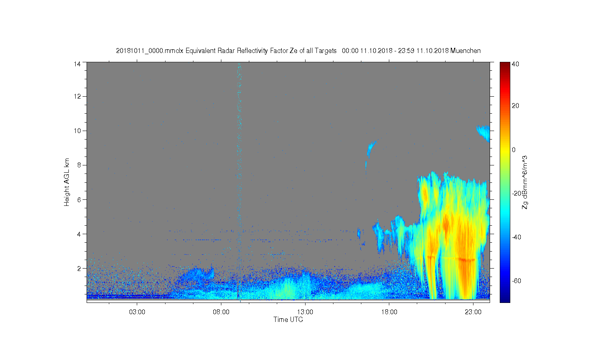Click height label '2' on y-axis

coord(79,268)
